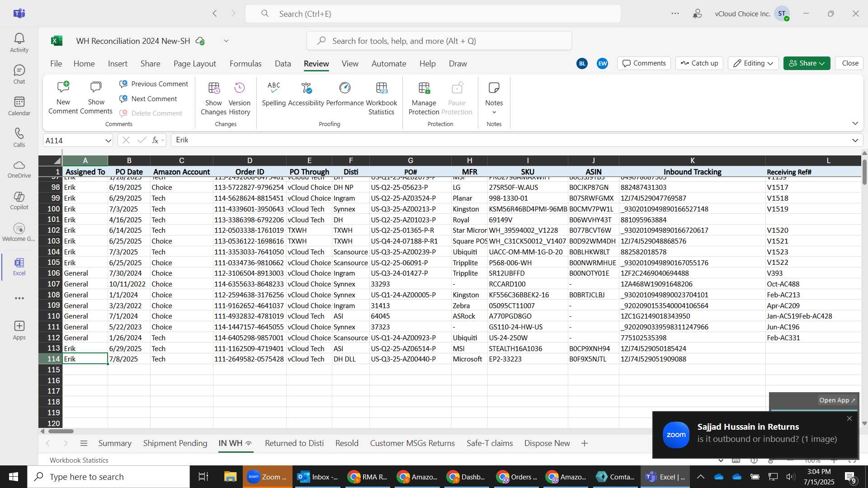This screenshot has width=868, height=488.
Task: Open OneDrive in Teams sidebar
Action: pos(19,169)
